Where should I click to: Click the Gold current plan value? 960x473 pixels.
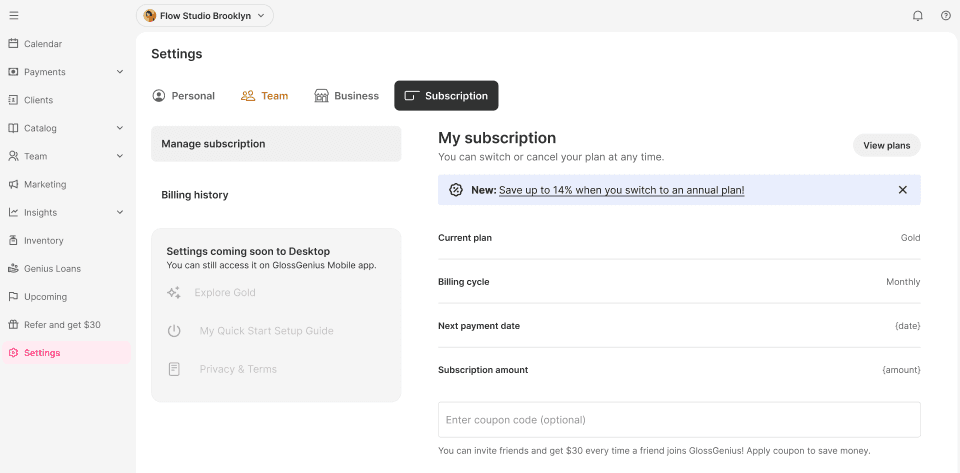coord(910,237)
